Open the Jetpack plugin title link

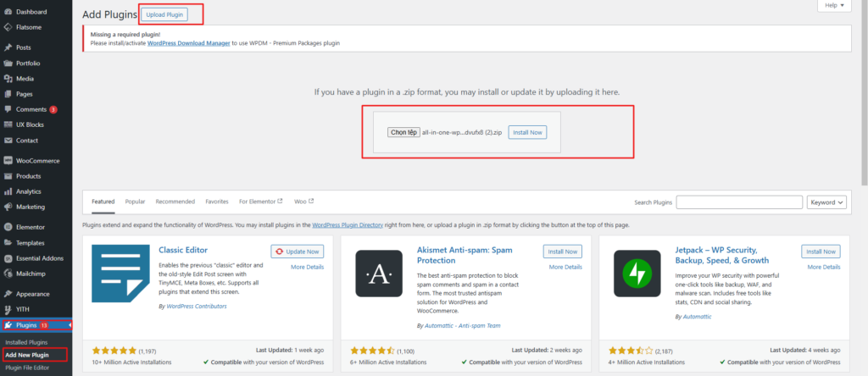tap(722, 255)
